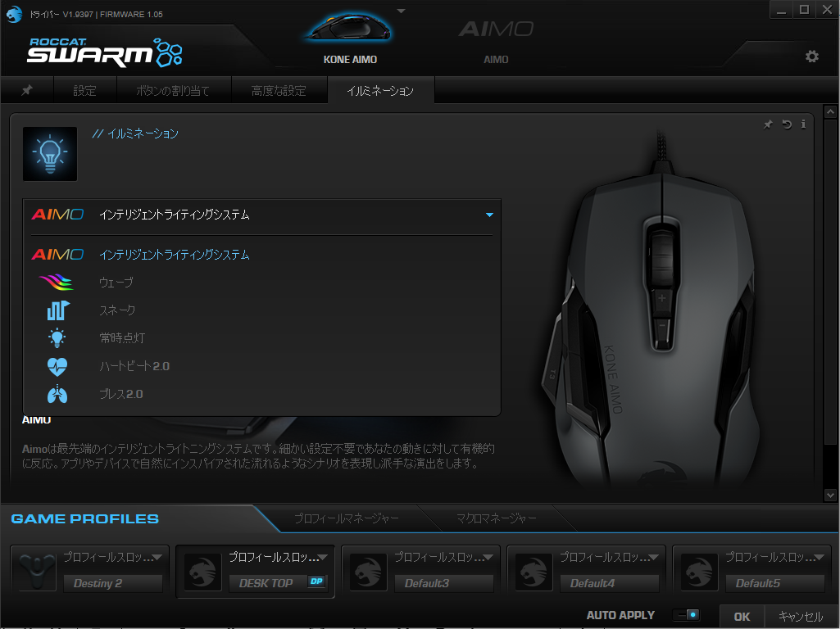Click the OK button

click(742, 616)
